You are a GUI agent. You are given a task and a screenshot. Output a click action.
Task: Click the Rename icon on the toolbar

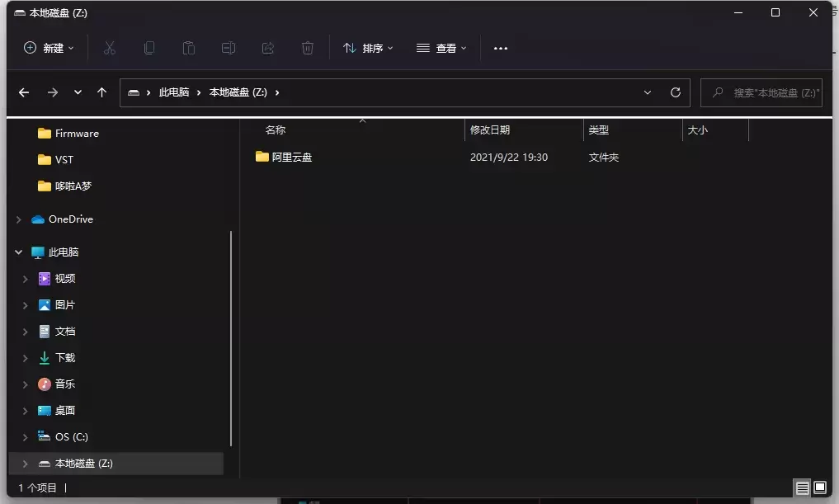pyautogui.click(x=229, y=48)
